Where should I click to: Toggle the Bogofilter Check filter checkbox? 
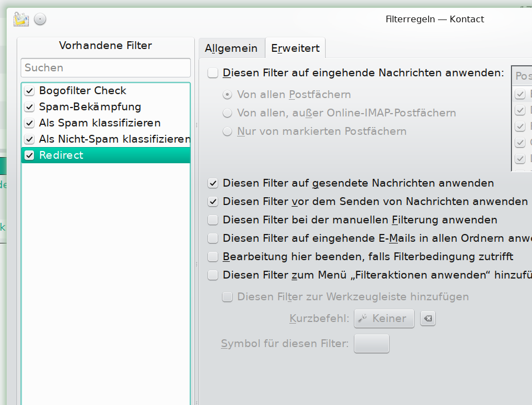(x=29, y=91)
